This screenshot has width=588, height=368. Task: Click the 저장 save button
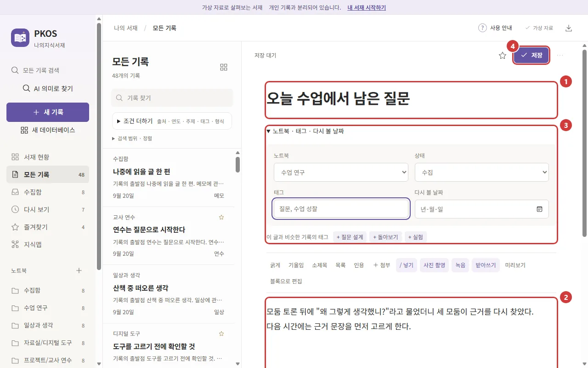coord(531,55)
